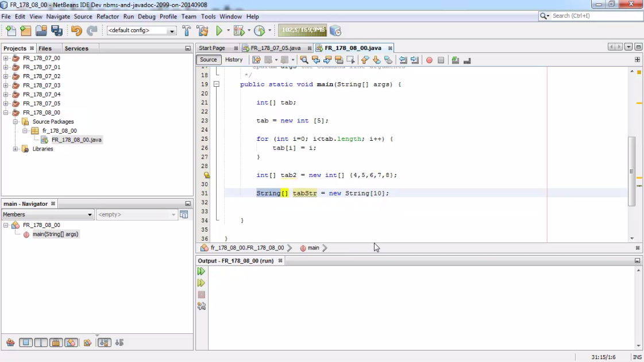644x362 pixels.
Task: Expand the FR_178_07_03 project node
Action: tap(6, 85)
